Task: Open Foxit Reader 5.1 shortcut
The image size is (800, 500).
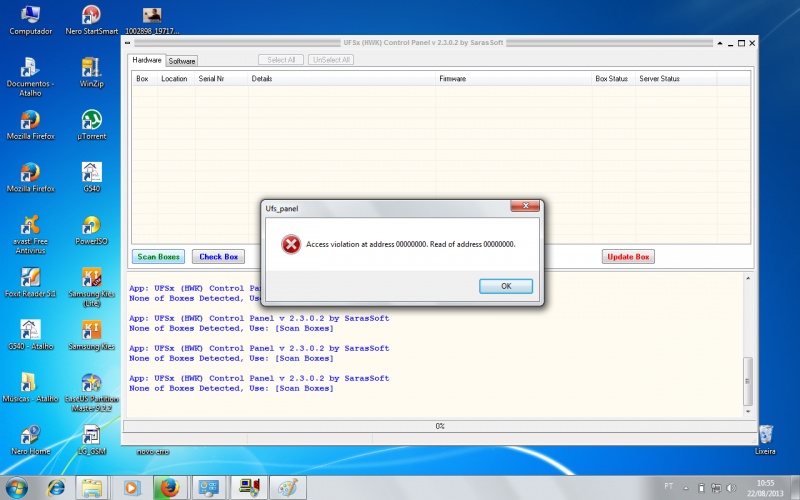Action: pyautogui.click(x=30, y=281)
